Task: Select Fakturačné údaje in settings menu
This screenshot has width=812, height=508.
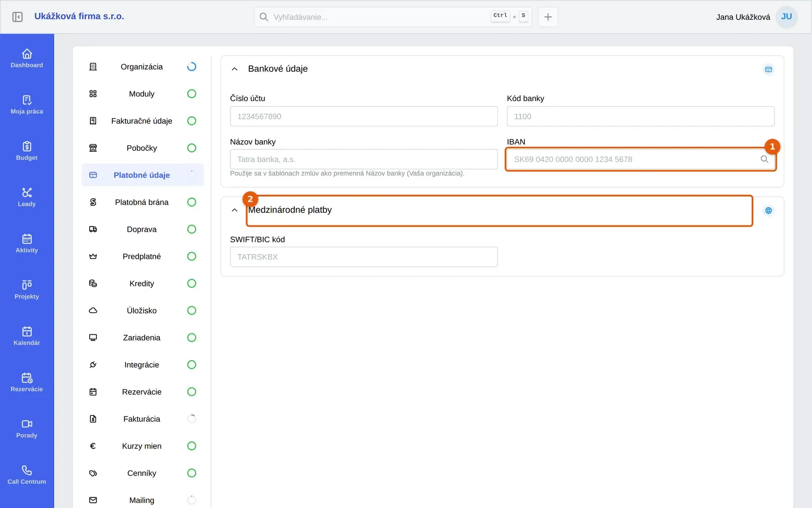Action: [x=143, y=121]
